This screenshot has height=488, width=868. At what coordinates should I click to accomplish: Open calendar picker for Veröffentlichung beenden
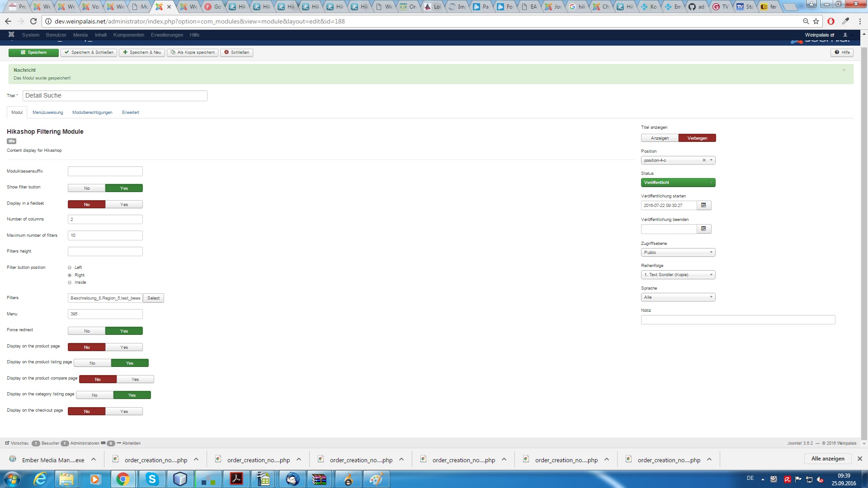(x=703, y=229)
